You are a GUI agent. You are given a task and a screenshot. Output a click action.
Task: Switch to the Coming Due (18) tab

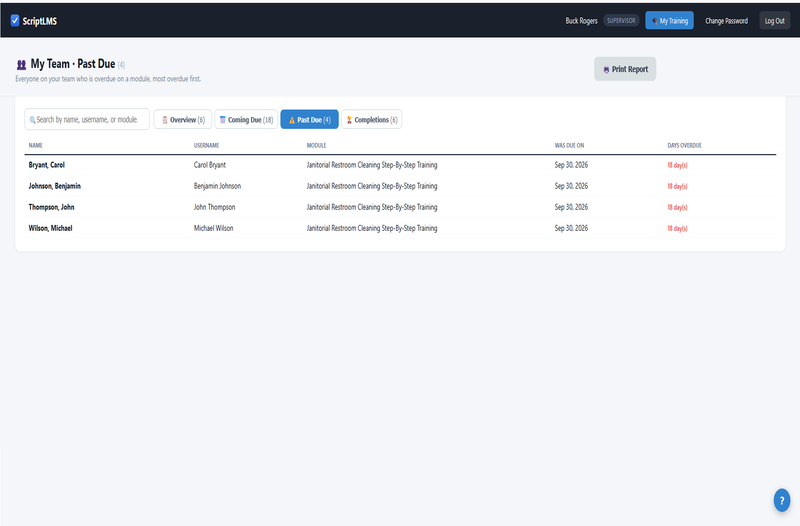tap(246, 119)
